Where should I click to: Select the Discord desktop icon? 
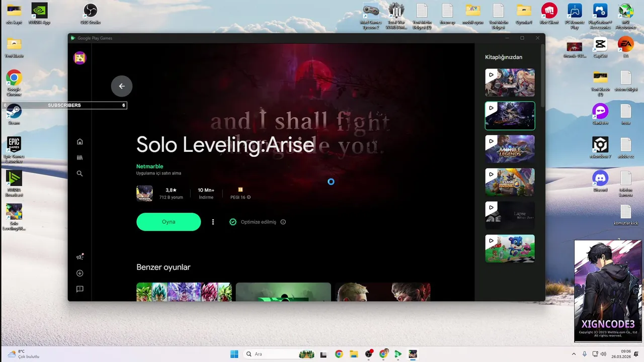pyautogui.click(x=600, y=182)
